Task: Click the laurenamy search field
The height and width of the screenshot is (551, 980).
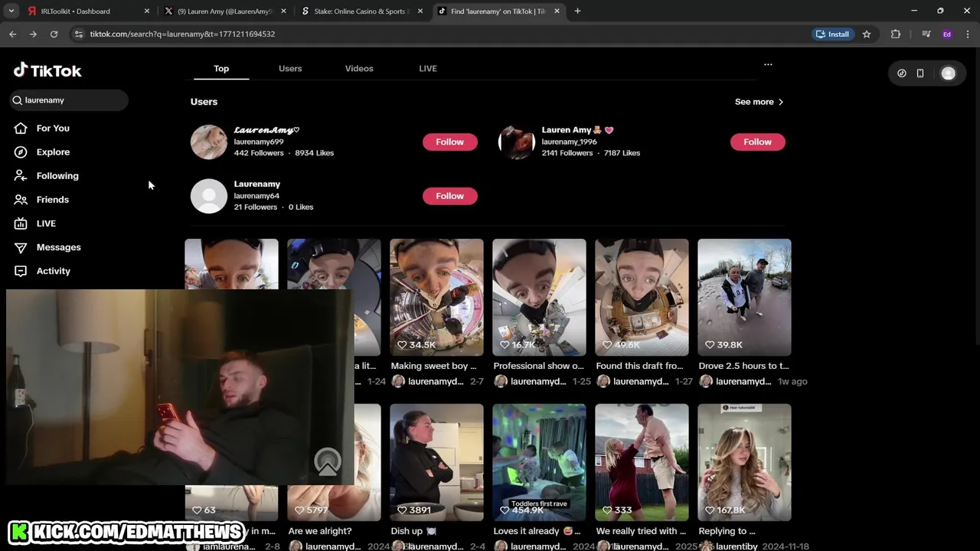Action: coord(69,100)
